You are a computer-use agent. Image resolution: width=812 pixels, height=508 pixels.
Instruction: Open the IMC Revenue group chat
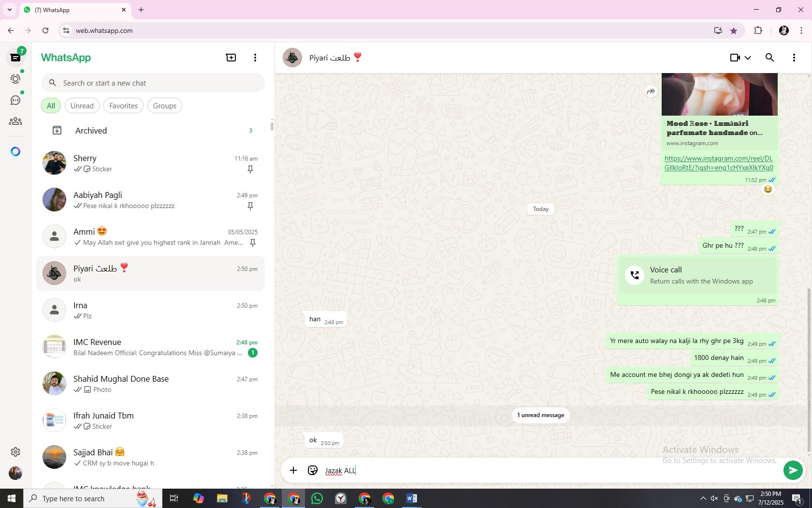point(151,347)
